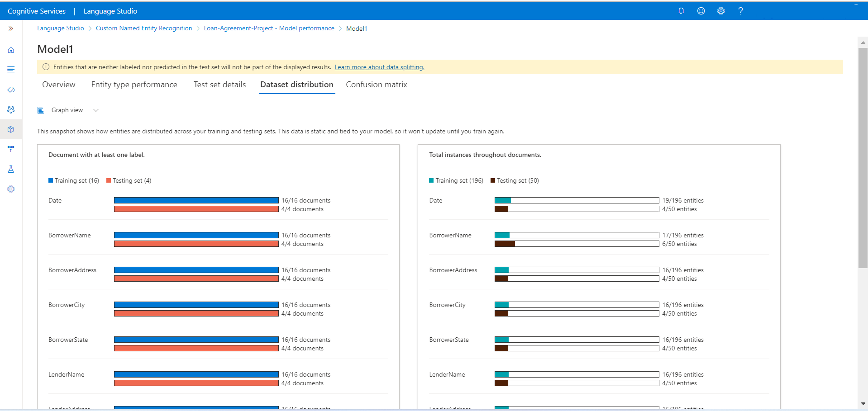Viewport: 868px width, 411px height.
Task: Open the notifications bell icon
Action: 681,11
